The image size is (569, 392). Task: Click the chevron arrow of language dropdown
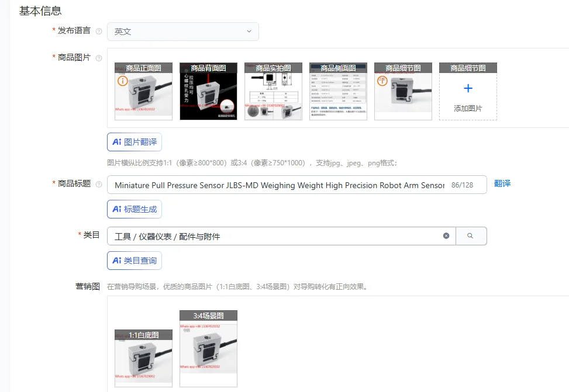[249, 31]
